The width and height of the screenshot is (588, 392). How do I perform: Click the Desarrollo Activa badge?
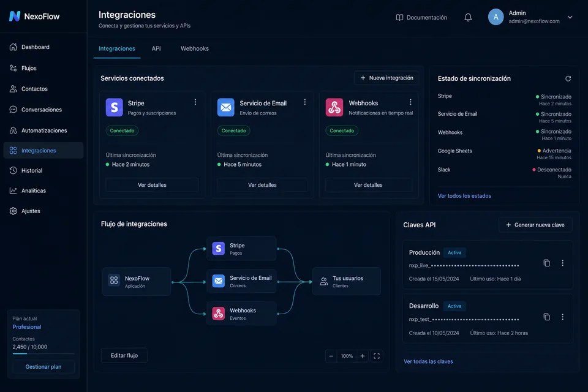click(454, 306)
